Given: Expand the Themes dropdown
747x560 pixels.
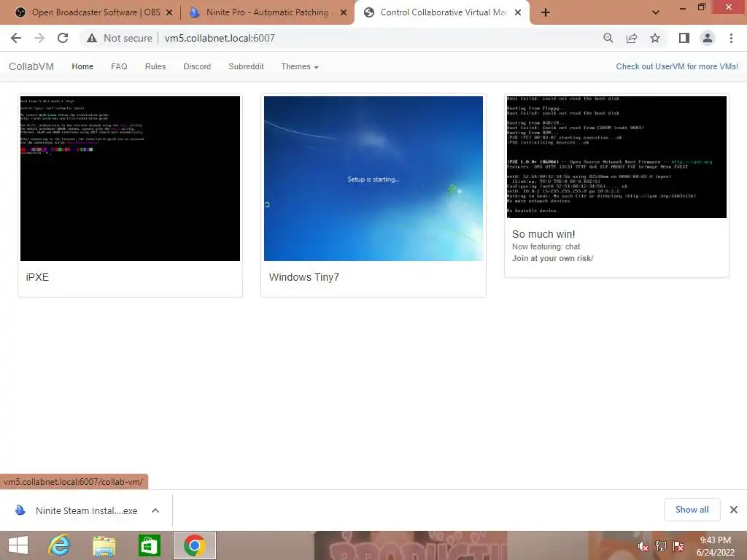Looking at the screenshot, I should 300,66.
